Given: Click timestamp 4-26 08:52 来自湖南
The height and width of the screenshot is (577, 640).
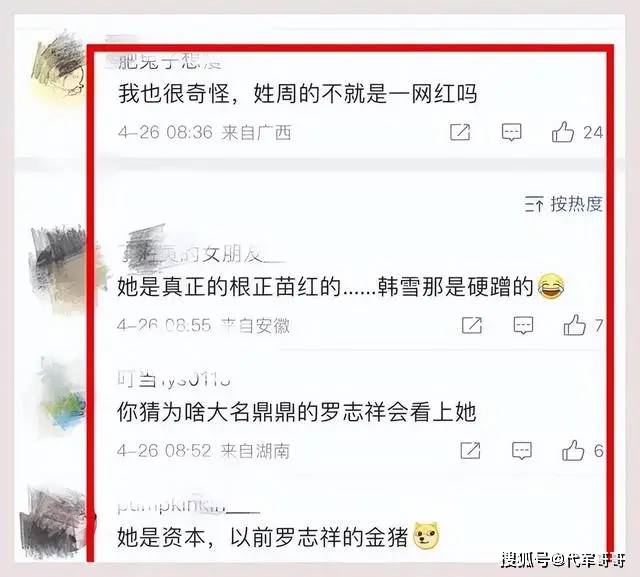Looking at the screenshot, I should (x=203, y=451).
